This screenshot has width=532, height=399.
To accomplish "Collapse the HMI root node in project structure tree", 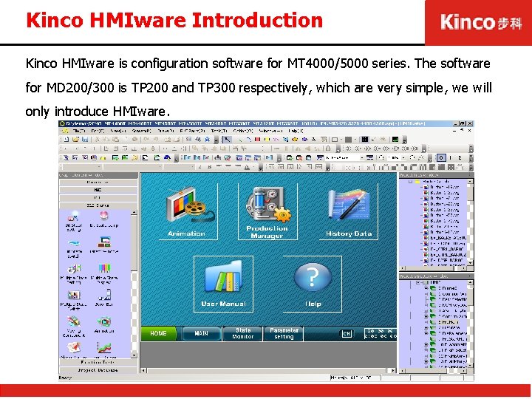I will [418, 282].
